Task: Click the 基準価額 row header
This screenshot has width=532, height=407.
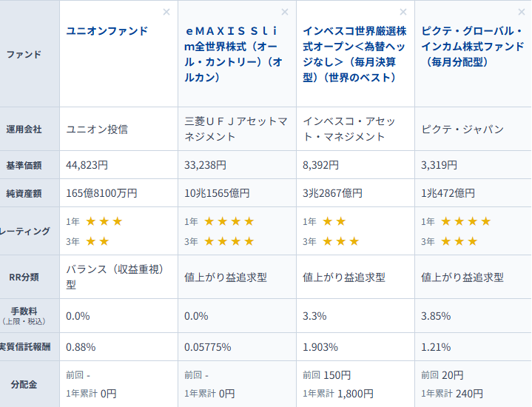Action: tap(24, 165)
